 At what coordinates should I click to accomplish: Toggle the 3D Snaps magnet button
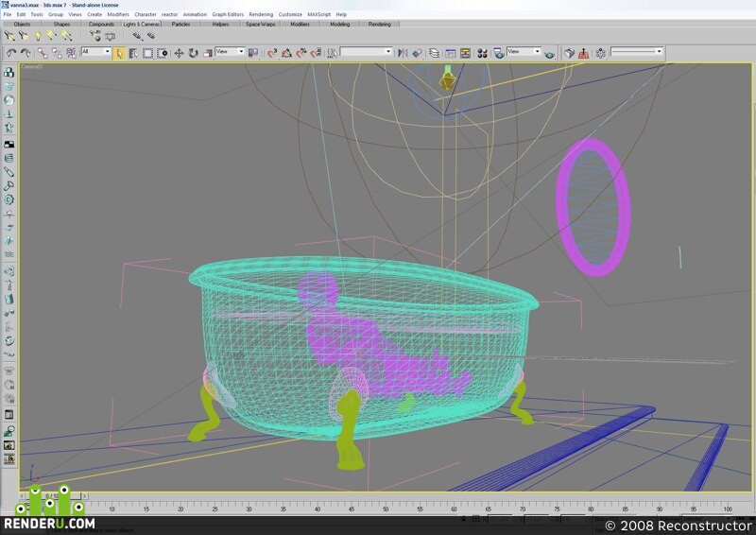tap(272, 53)
